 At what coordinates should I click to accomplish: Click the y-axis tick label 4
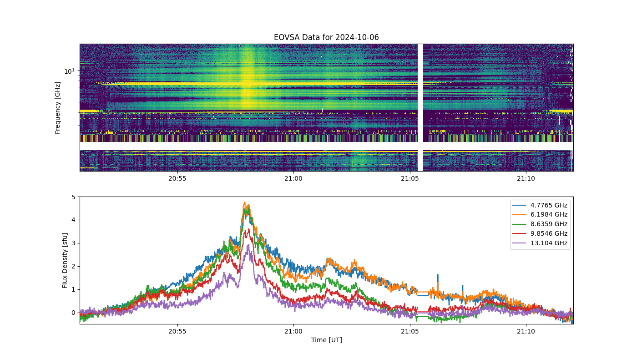click(x=73, y=220)
